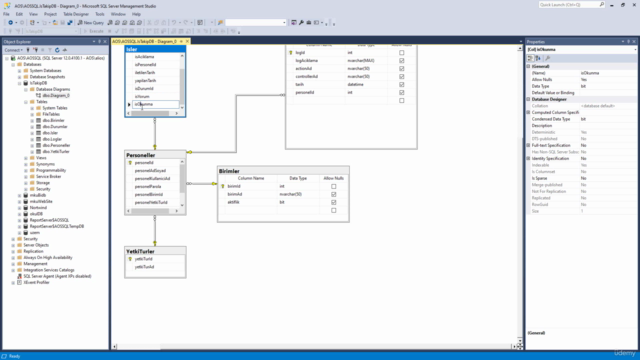640x360 pixels.
Task: Click the Filter icon in Object Explorer
Action: [50, 50]
